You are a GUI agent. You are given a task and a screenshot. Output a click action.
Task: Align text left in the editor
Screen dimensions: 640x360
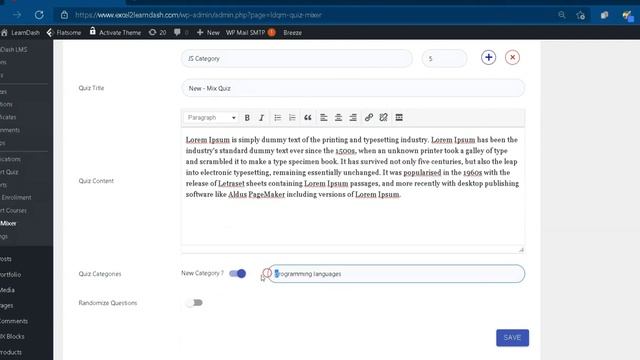point(324,118)
